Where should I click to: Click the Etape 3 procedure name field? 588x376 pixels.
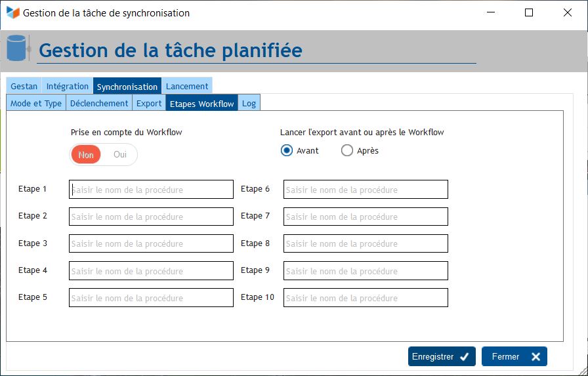(151, 243)
